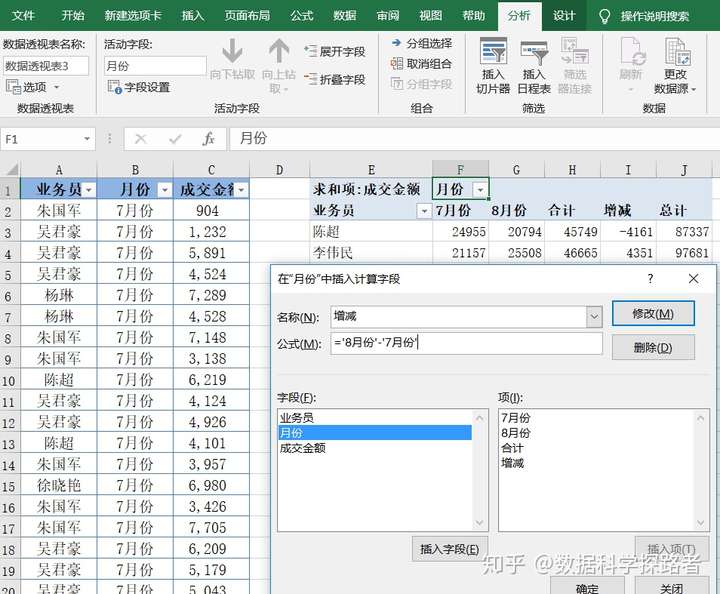Click the 名称 field containing 增减
This screenshot has width=720, height=594.
[x=458, y=316]
